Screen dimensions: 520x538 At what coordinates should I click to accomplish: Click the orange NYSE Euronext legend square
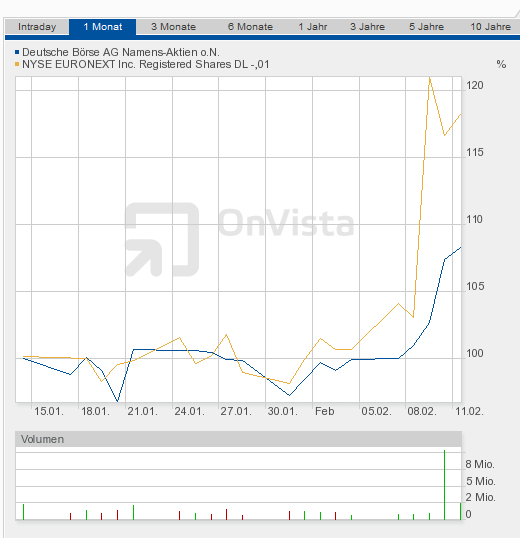pyautogui.click(x=17, y=64)
